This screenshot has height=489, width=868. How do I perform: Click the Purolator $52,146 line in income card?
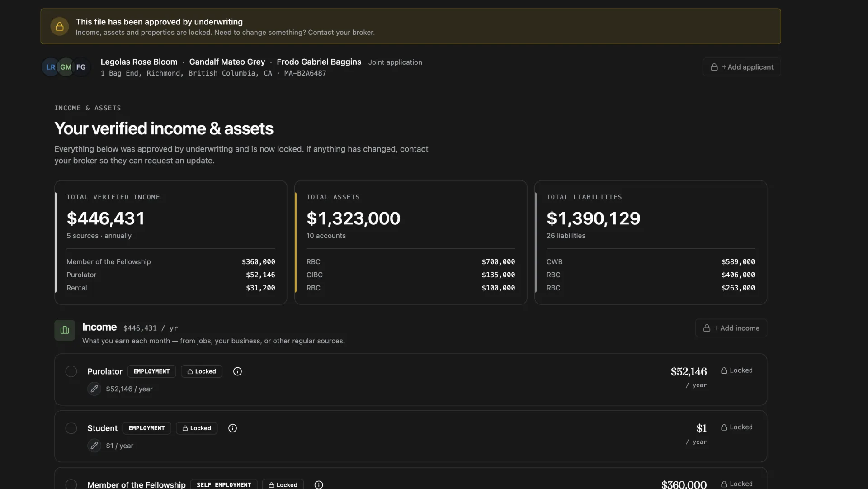coord(170,275)
